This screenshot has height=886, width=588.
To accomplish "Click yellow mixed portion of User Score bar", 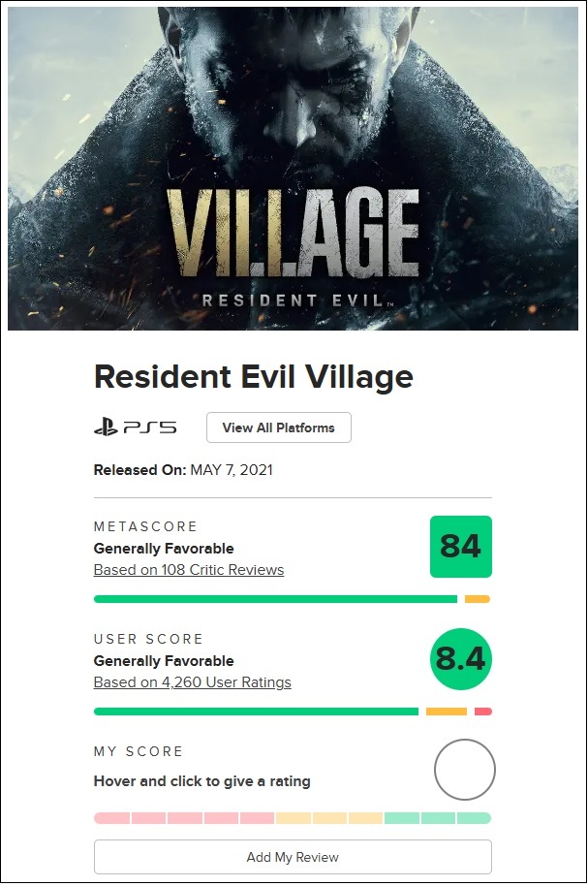I will click(446, 712).
